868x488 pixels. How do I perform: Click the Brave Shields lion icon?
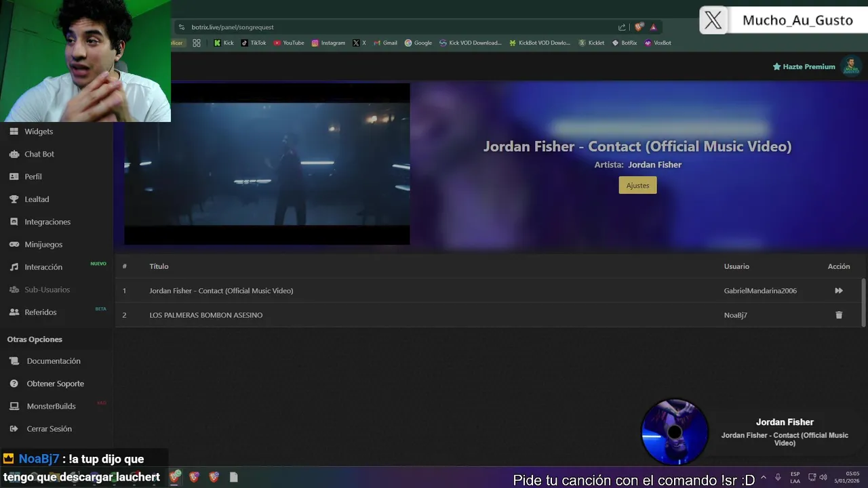pyautogui.click(x=639, y=27)
